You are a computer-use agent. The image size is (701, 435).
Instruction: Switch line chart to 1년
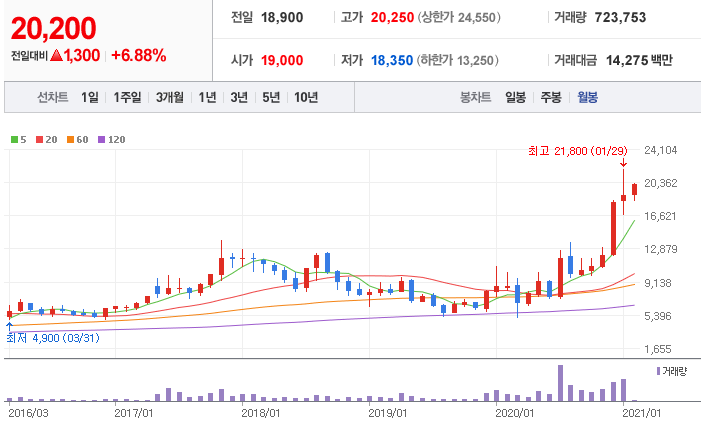tap(207, 97)
